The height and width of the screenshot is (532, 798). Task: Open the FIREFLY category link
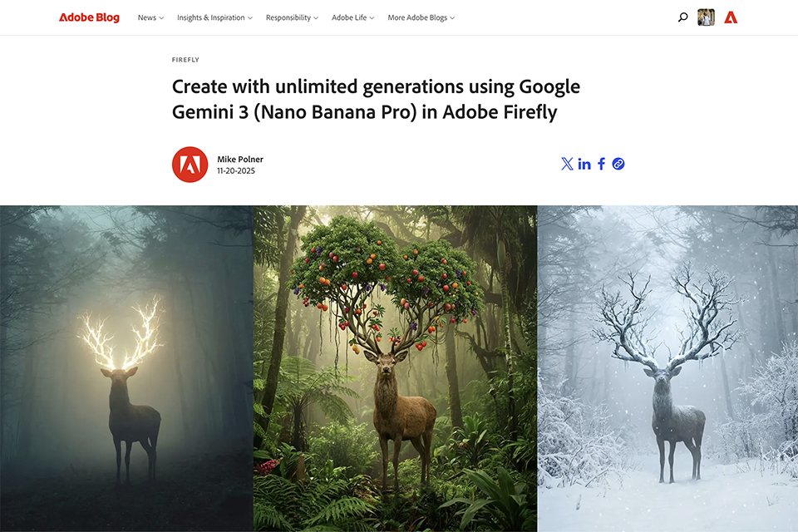coord(185,60)
